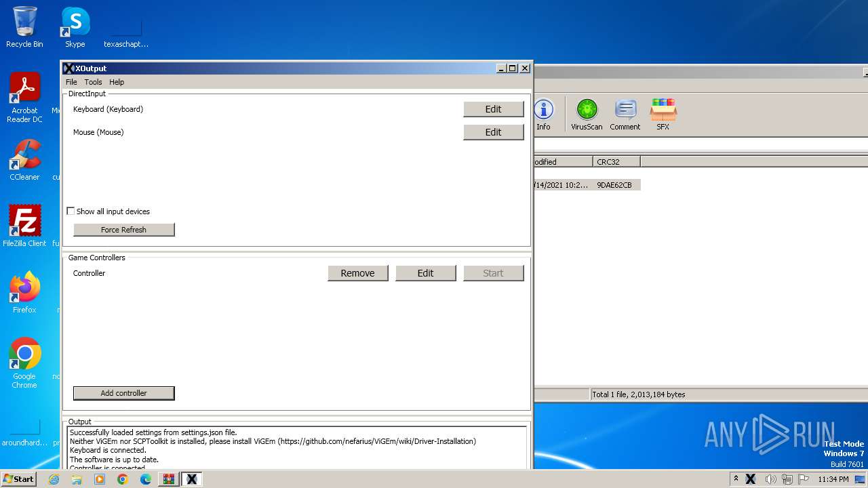Image resolution: width=868 pixels, height=488 pixels.
Task: Open Windows Media Player from taskbar
Action: 100,479
